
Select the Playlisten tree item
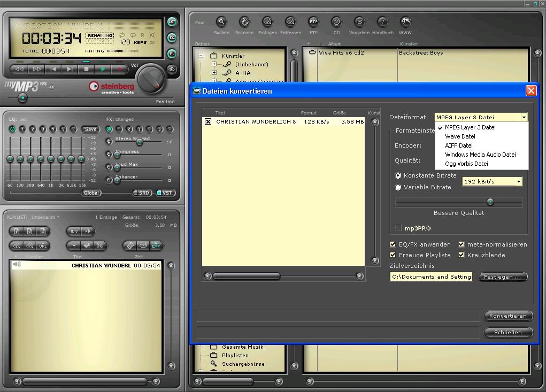[x=235, y=356]
